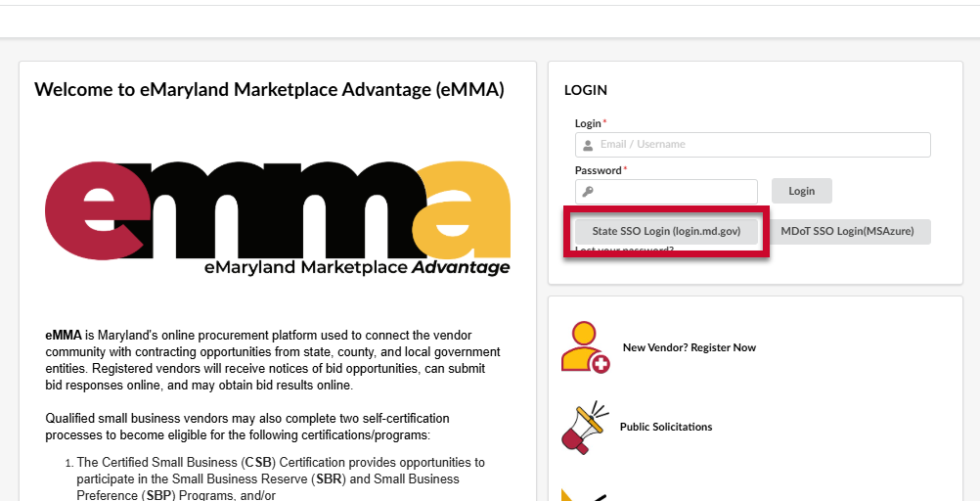Click the user icon in Login field
The height and width of the screenshot is (501, 980).
pyautogui.click(x=588, y=145)
